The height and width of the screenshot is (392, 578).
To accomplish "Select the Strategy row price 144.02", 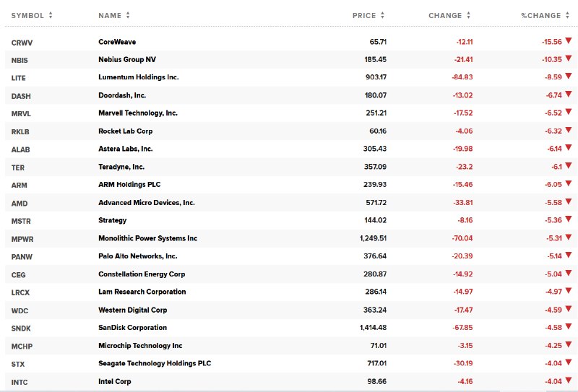I will pos(375,220).
